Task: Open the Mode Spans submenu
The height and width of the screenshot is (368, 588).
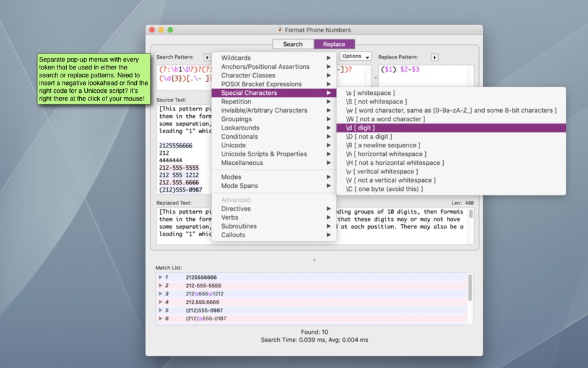Action: coord(274,185)
